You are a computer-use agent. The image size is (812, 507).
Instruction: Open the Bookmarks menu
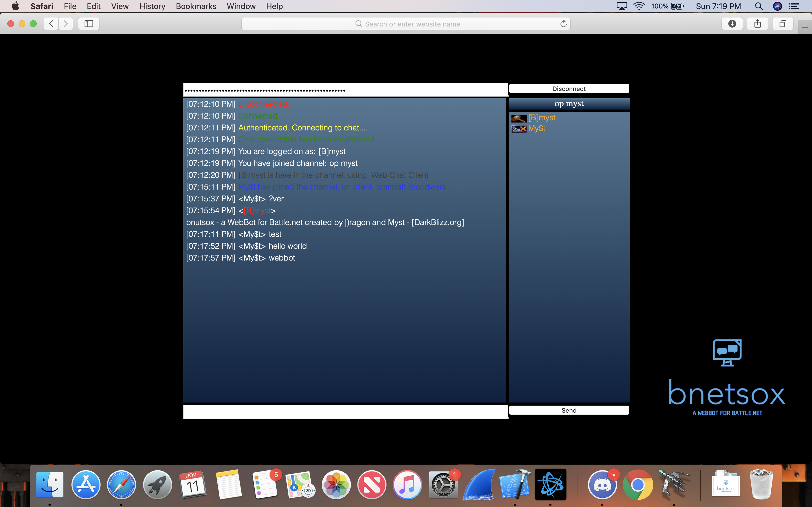pos(196,6)
